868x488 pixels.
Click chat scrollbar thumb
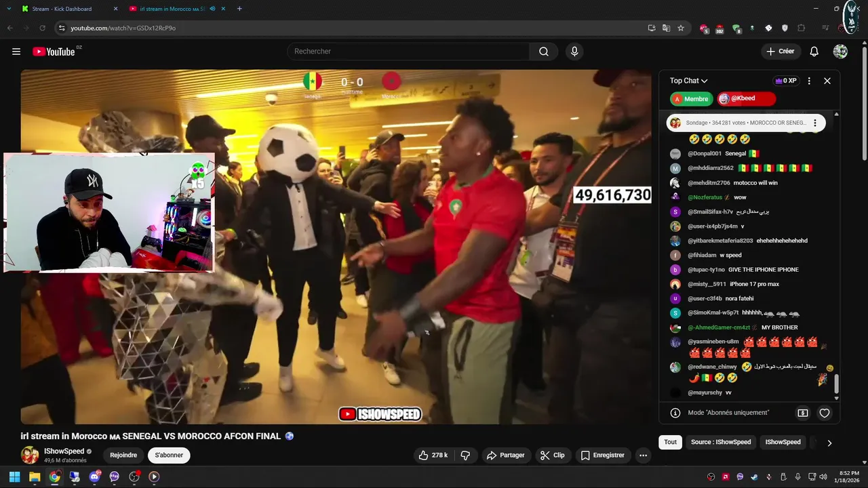click(x=836, y=384)
